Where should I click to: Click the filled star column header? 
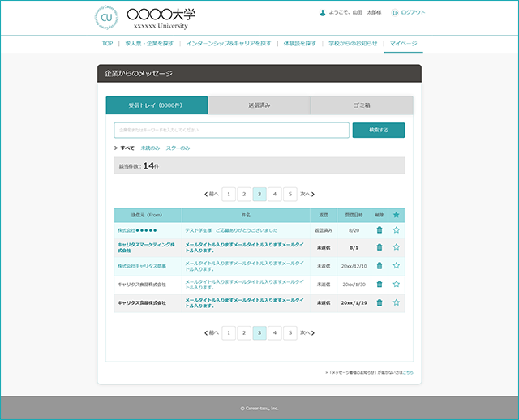[397, 215]
